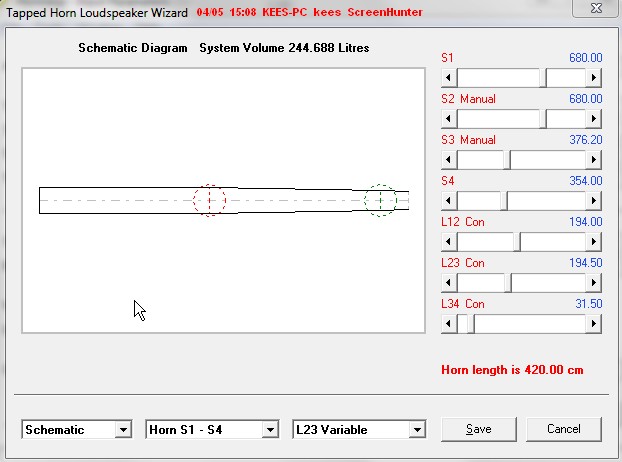Click the S1 slider left arrow

(x=449, y=77)
